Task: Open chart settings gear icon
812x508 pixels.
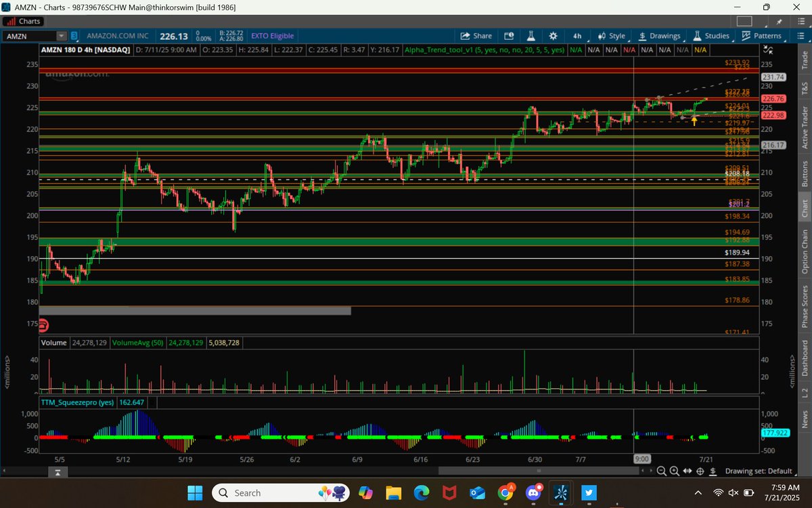Action: pyautogui.click(x=554, y=36)
